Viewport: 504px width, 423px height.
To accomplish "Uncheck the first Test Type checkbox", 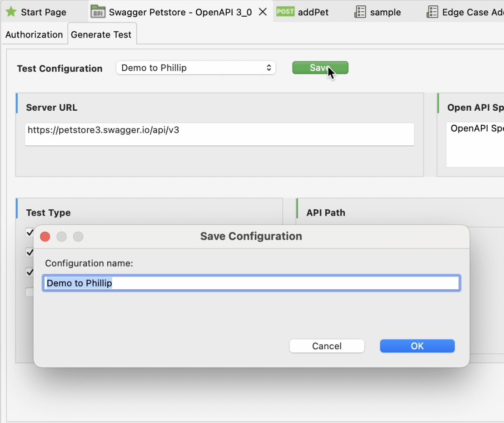I will 29,233.
